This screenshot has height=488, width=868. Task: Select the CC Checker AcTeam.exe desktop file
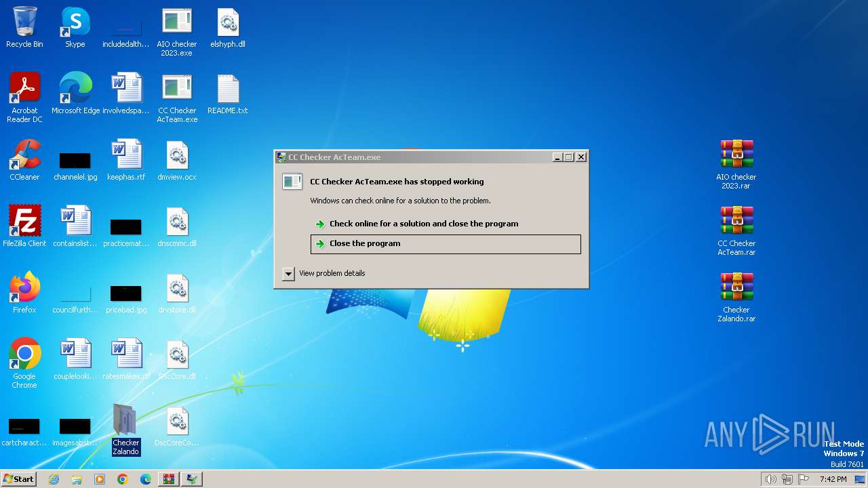177,98
